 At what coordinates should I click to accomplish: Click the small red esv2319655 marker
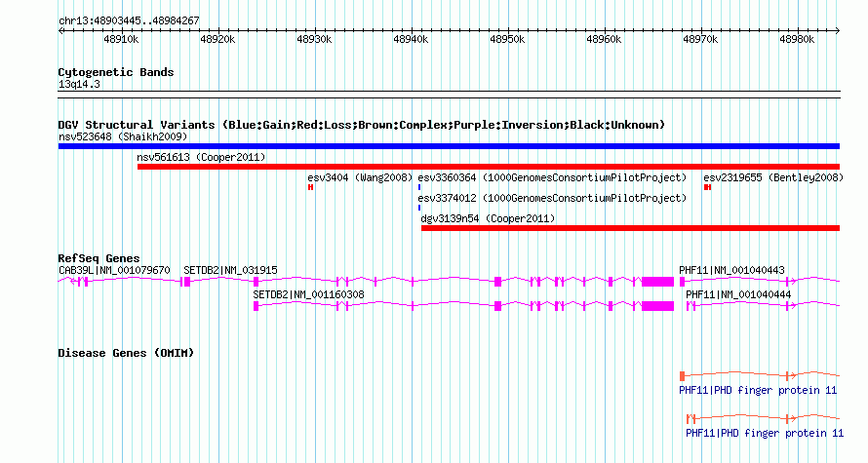click(707, 187)
